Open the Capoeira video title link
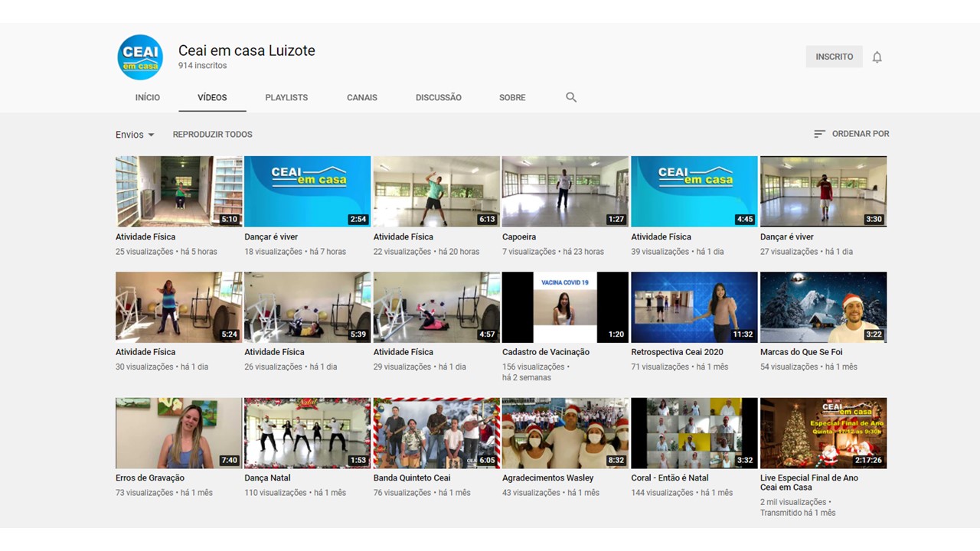Screen dimensions: 980x551 [x=519, y=237]
